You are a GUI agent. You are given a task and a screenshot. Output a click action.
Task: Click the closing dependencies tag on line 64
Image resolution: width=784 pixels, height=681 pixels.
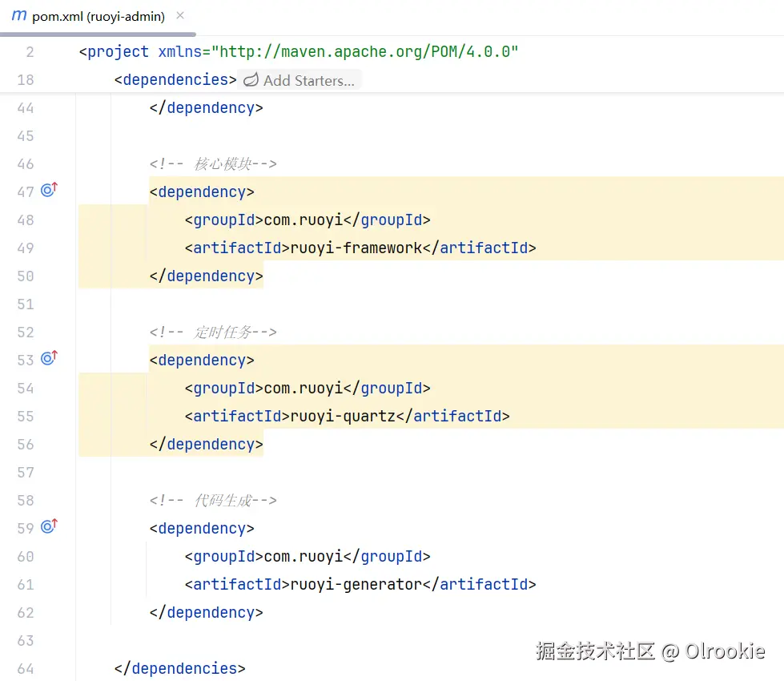coord(180,669)
